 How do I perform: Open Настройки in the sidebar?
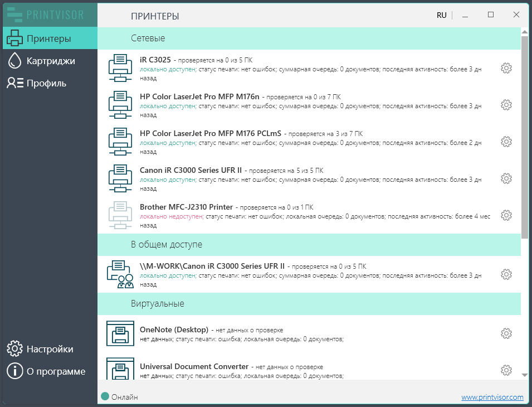[50, 349]
